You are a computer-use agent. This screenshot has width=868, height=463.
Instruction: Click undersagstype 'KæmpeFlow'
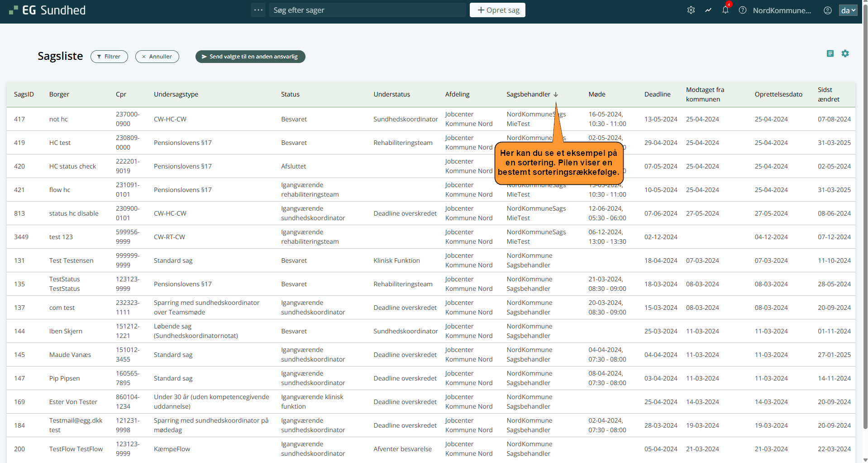click(x=172, y=449)
